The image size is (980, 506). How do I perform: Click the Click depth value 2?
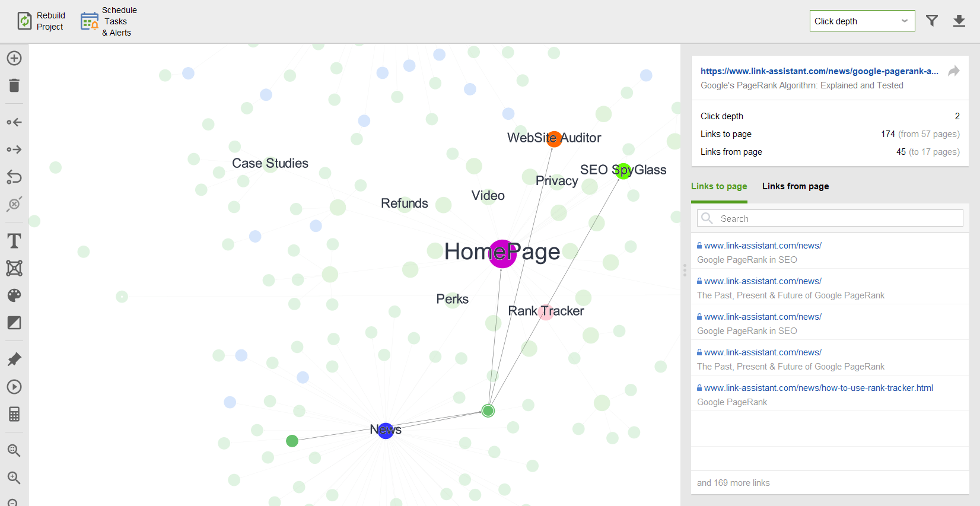[x=957, y=116]
